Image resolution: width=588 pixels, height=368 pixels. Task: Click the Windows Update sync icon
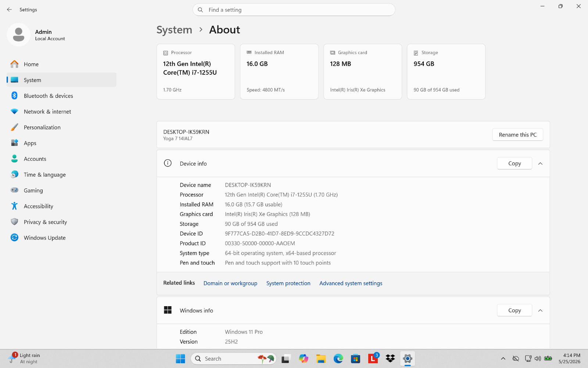tap(14, 238)
